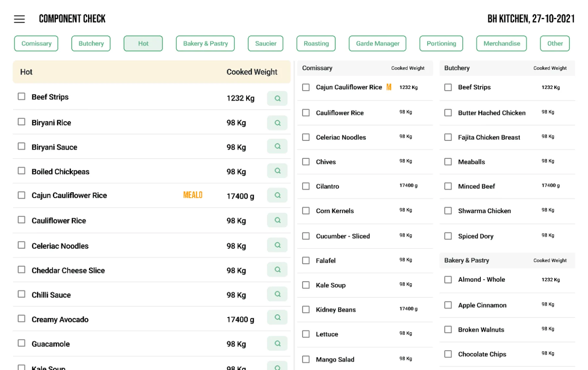Select the Bakery & Pastry tab

click(205, 43)
